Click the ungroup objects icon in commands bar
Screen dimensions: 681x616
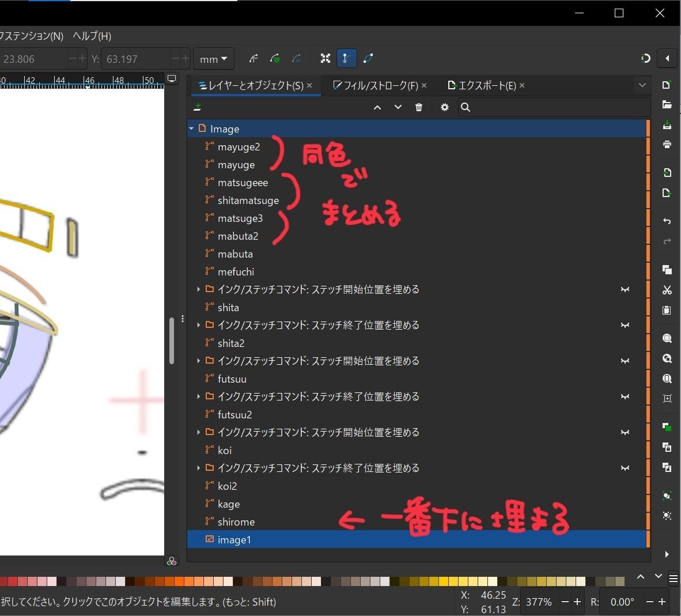pos(667,516)
